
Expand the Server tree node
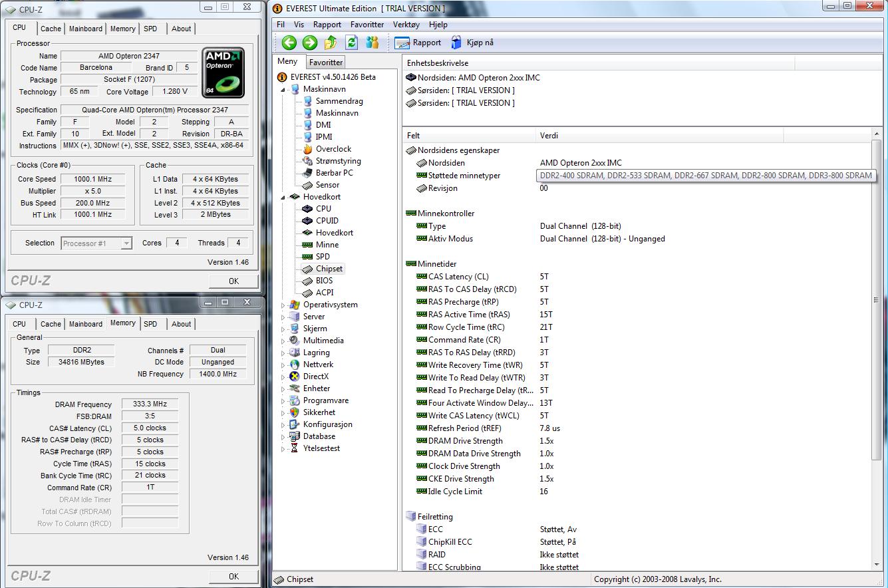[283, 317]
